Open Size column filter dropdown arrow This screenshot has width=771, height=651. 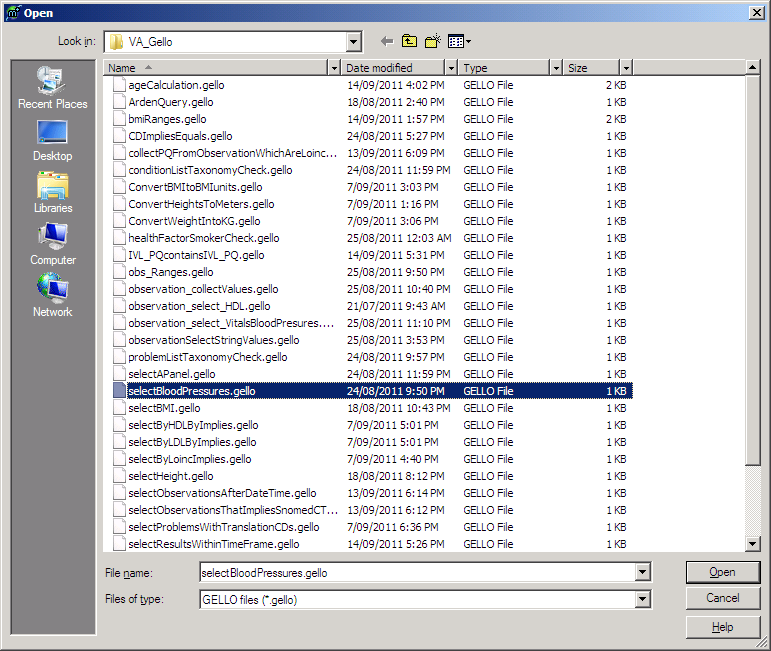(x=626, y=68)
